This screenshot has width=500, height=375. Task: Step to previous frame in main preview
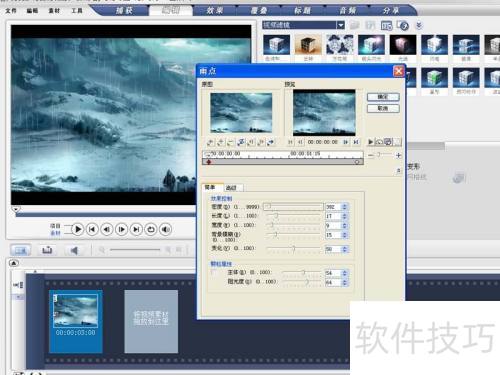coord(107,229)
